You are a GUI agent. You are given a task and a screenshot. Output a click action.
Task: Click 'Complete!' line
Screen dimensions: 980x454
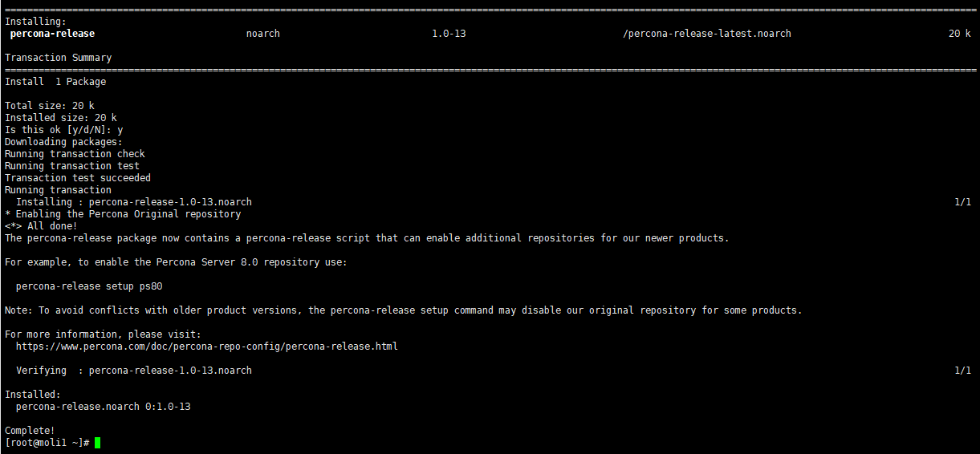30,431
